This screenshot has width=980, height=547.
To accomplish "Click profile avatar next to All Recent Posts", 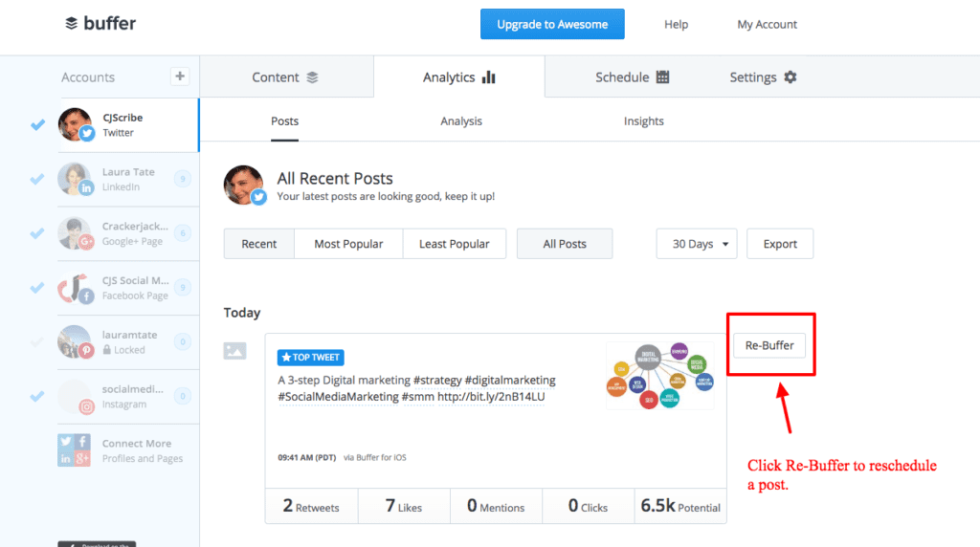I will click(244, 186).
